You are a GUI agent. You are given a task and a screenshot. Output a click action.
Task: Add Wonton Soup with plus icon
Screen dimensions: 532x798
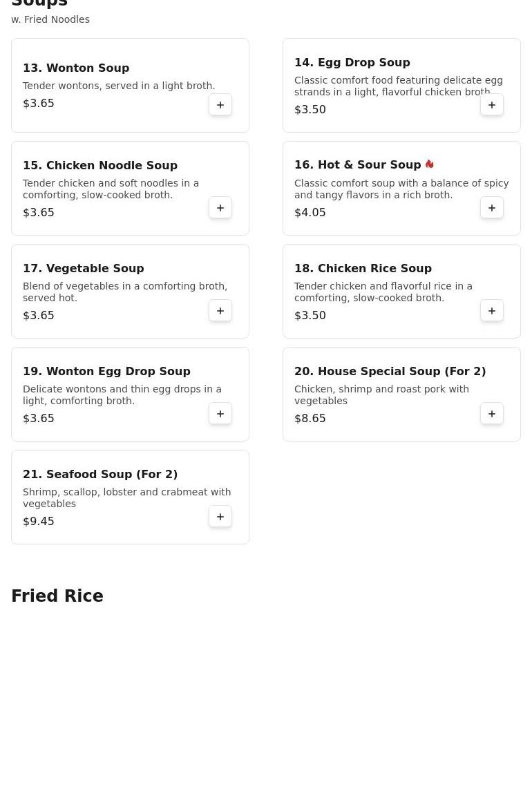point(220,105)
